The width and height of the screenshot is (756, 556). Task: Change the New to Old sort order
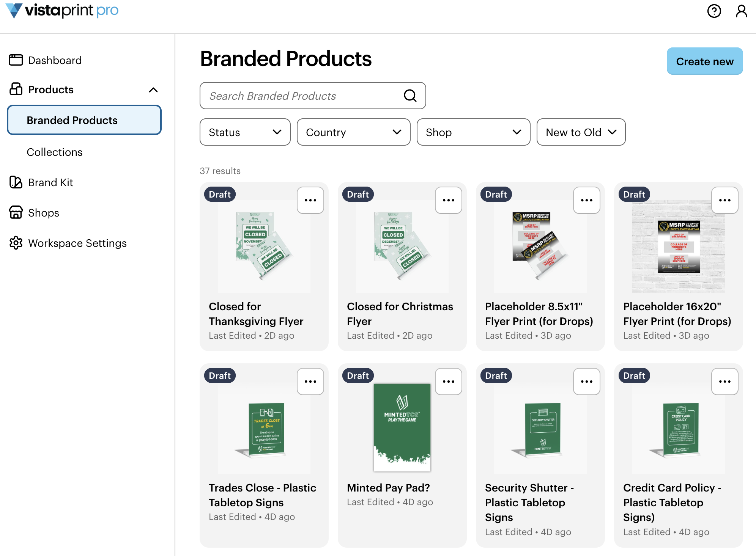tap(581, 132)
